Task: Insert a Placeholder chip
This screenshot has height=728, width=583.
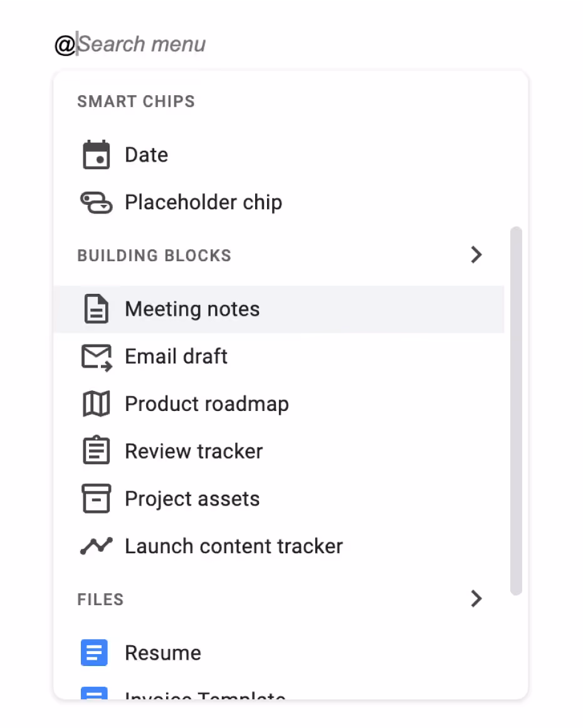Action: pos(279,202)
